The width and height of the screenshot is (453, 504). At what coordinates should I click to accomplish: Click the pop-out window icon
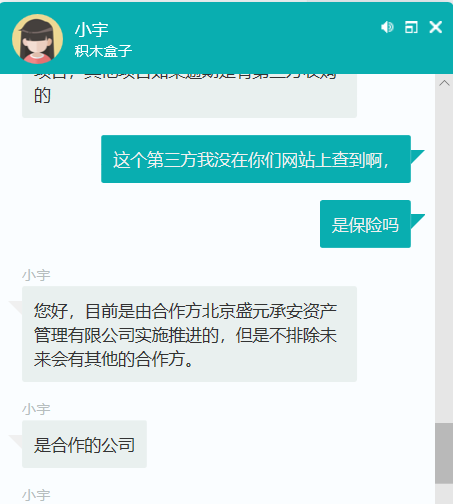[x=411, y=27]
